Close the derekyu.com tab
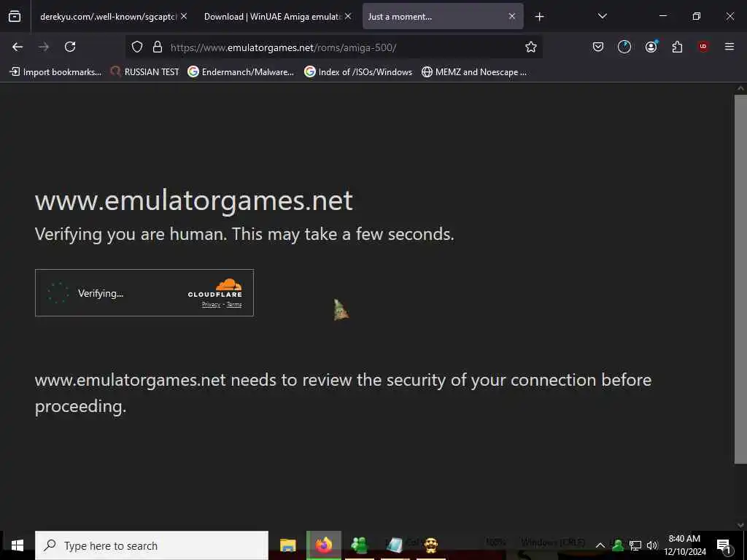 click(184, 16)
